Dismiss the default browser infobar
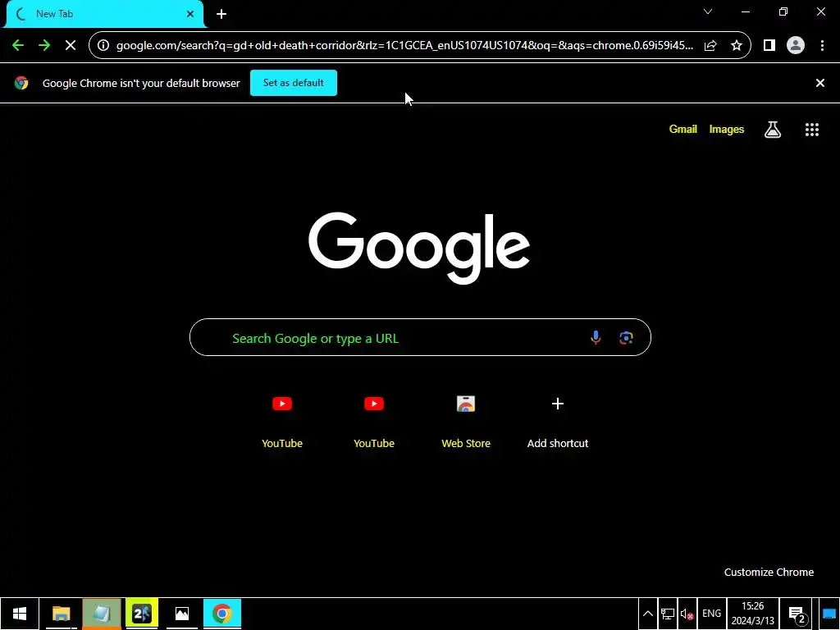Screen dimensions: 840x630 coord(820,83)
